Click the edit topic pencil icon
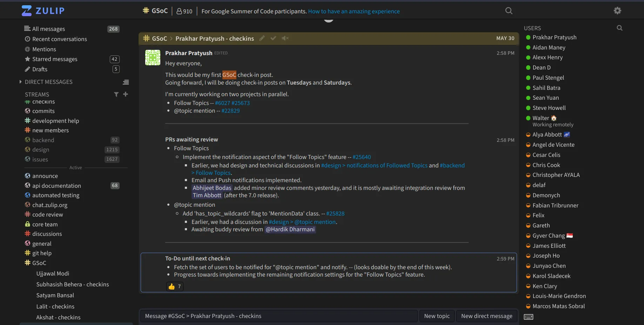The width and height of the screenshot is (644, 325). click(x=262, y=38)
